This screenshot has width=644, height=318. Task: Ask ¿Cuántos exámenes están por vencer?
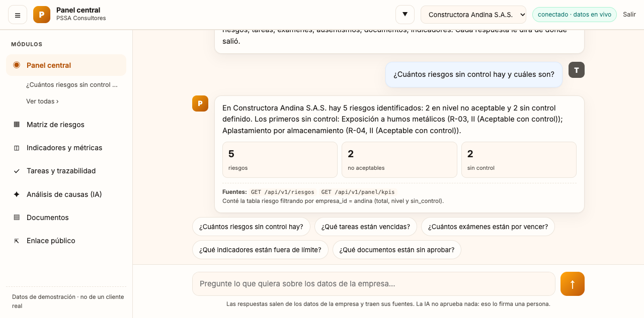click(488, 227)
